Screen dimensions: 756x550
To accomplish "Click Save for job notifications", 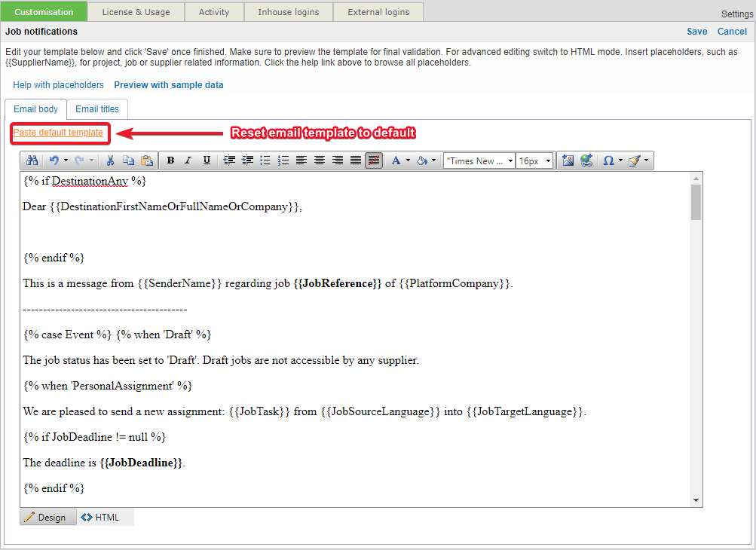I will tap(696, 32).
